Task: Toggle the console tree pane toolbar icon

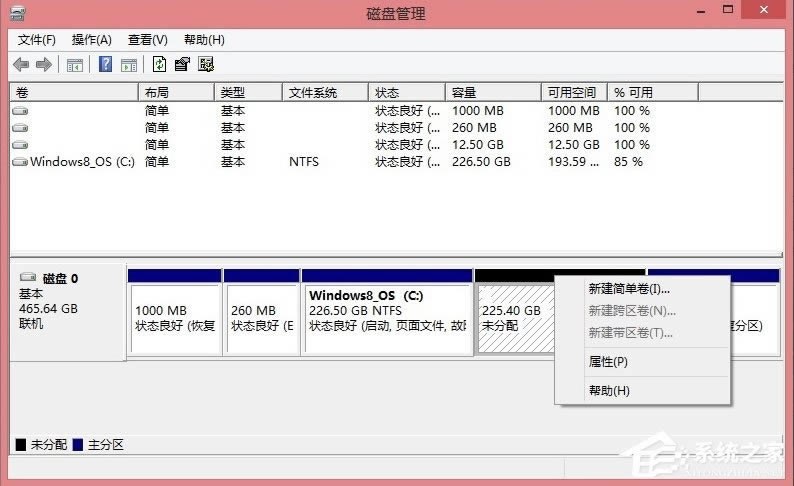Action: click(75, 65)
